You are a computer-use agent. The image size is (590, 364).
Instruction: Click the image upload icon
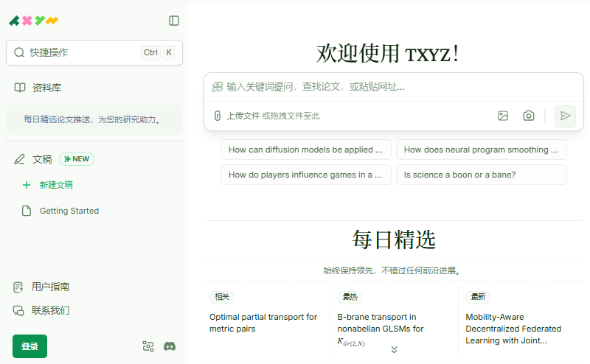click(503, 116)
